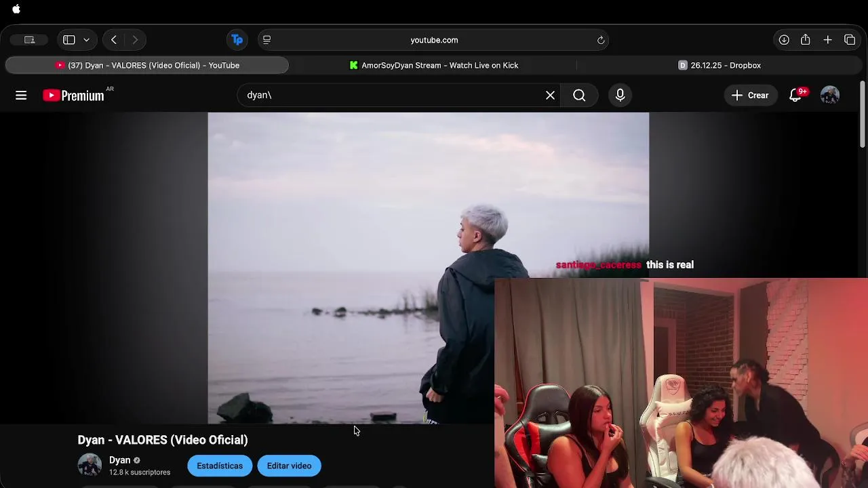Open YouTube notifications bell
This screenshot has width=868, height=488.
[x=795, y=96]
